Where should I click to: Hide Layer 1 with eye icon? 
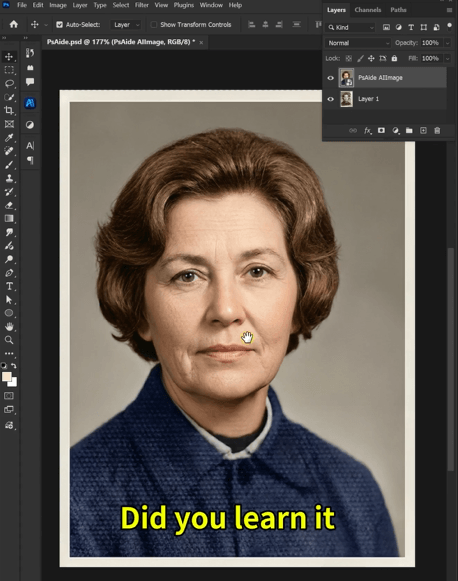tap(331, 99)
